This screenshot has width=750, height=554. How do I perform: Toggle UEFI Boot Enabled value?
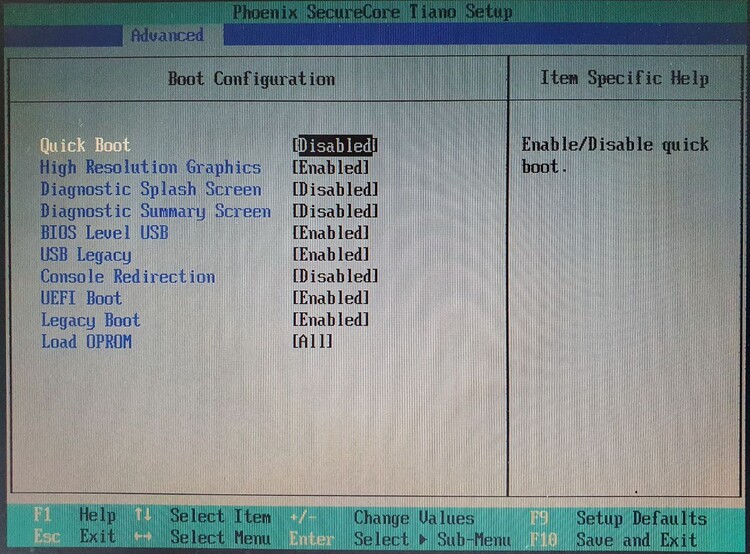click(x=331, y=298)
